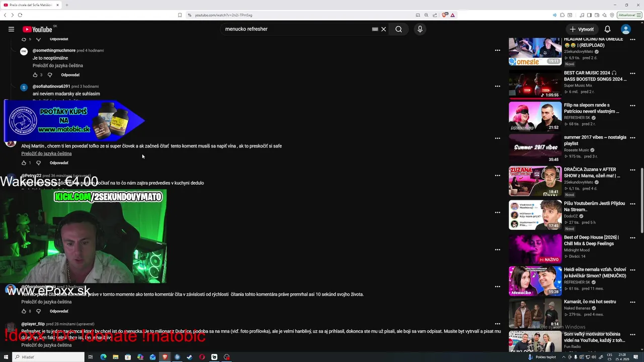Open a new browser tab
Image resolution: width=644 pixels, height=362 pixels.
tap(66, 5)
